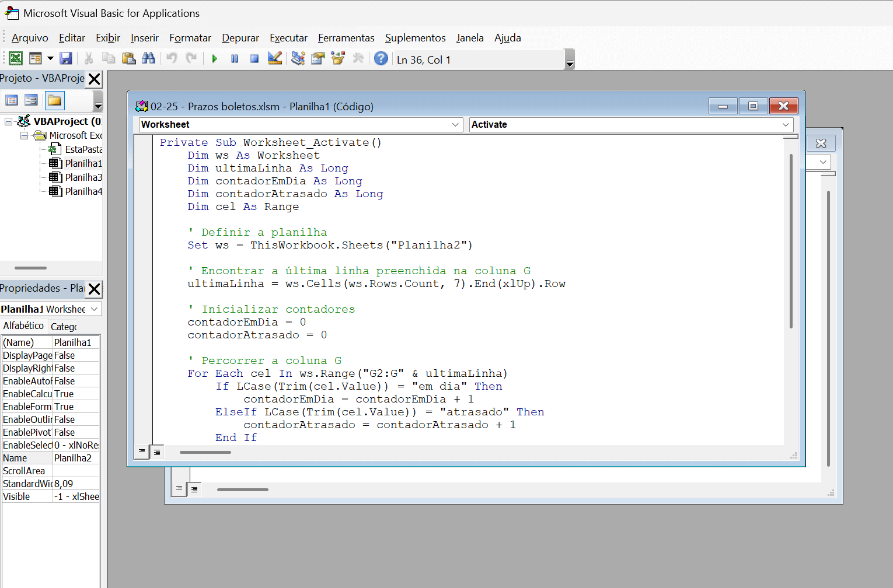
Task: Click the EnableCalculation True value
Action: (76, 394)
